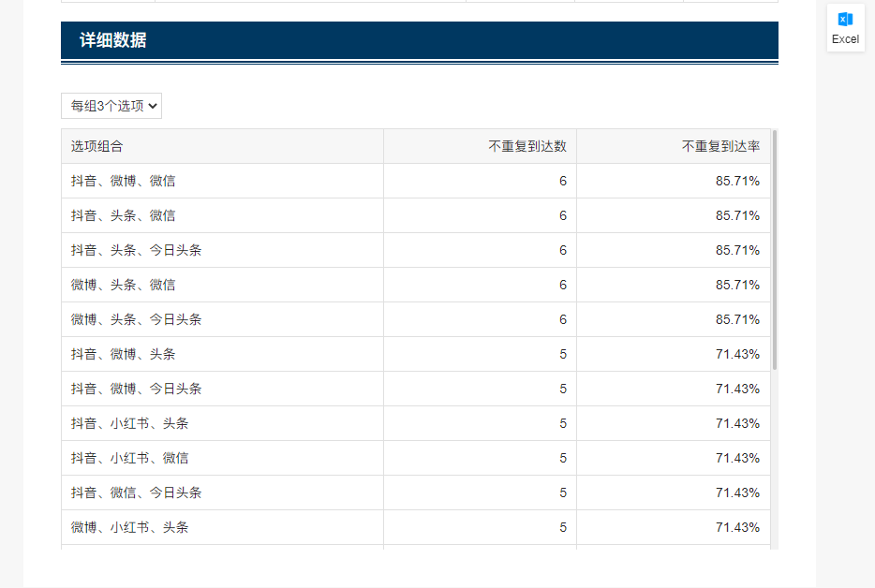Click reach count 6 for 微博、头条、今日头条
Screen dimensions: 875x588
coord(562,319)
